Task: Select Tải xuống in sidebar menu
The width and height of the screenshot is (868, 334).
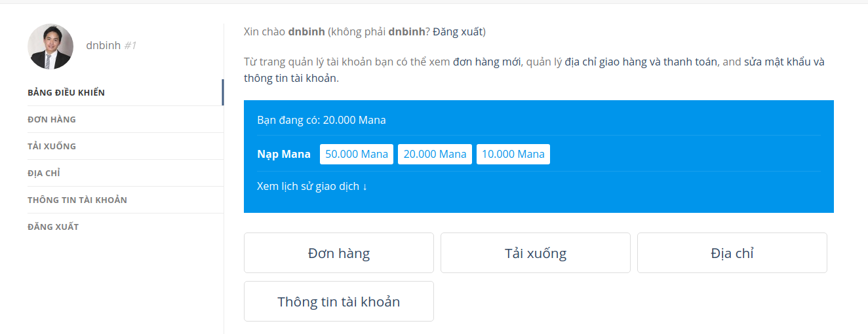Action: click(x=52, y=146)
